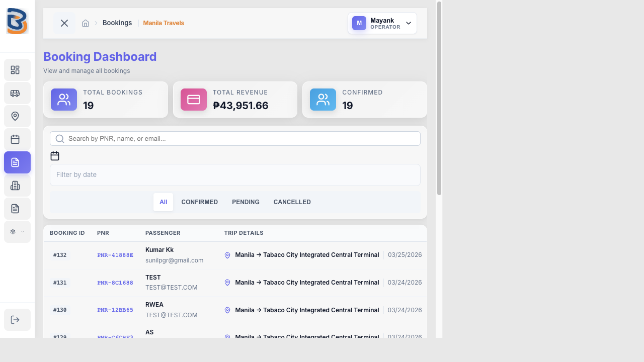
Task: Click passenger name Kumar Kk
Action: (x=159, y=250)
